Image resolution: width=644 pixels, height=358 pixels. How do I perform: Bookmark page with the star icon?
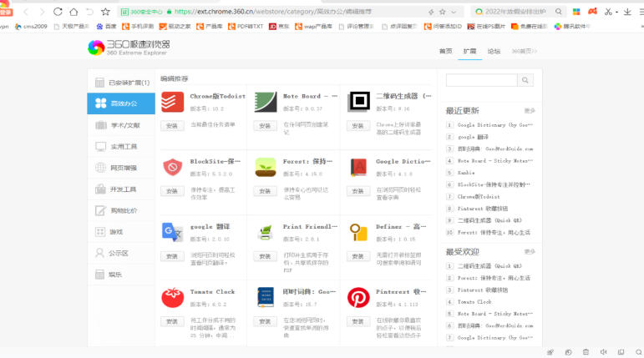[105, 13]
